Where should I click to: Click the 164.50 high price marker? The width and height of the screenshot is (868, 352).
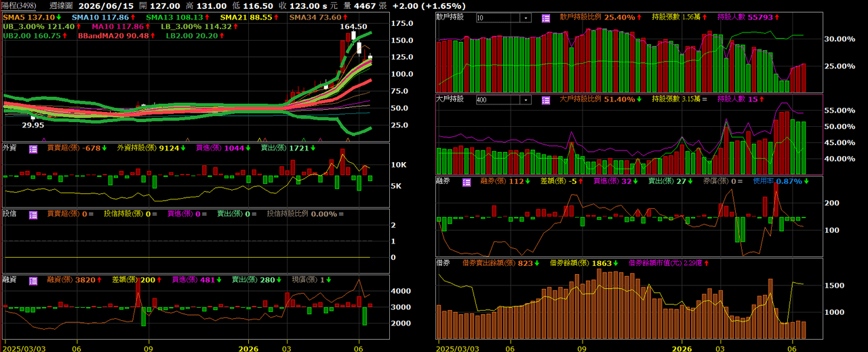pos(353,27)
